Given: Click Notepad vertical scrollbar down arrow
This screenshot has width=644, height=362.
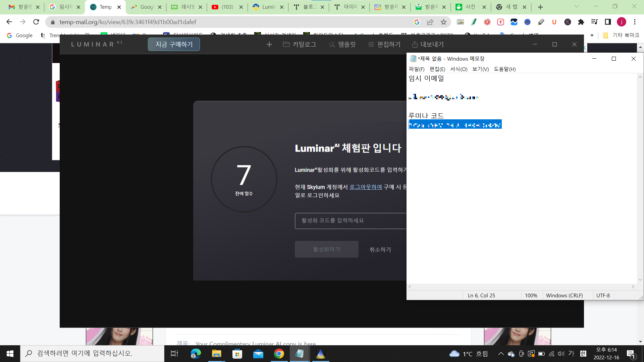Looking at the screenshot, I should (640, 280).
